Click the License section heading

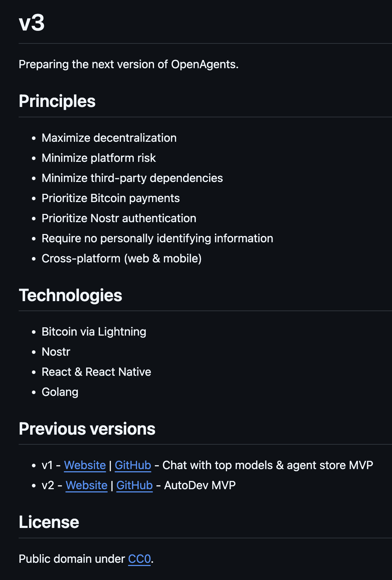[49, 522]
